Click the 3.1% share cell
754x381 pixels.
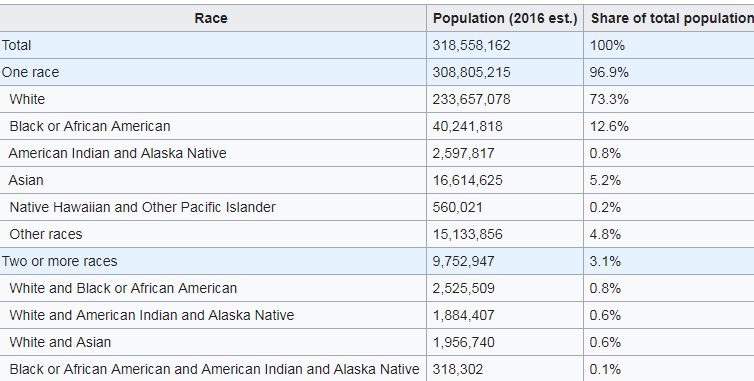[605, 261]
